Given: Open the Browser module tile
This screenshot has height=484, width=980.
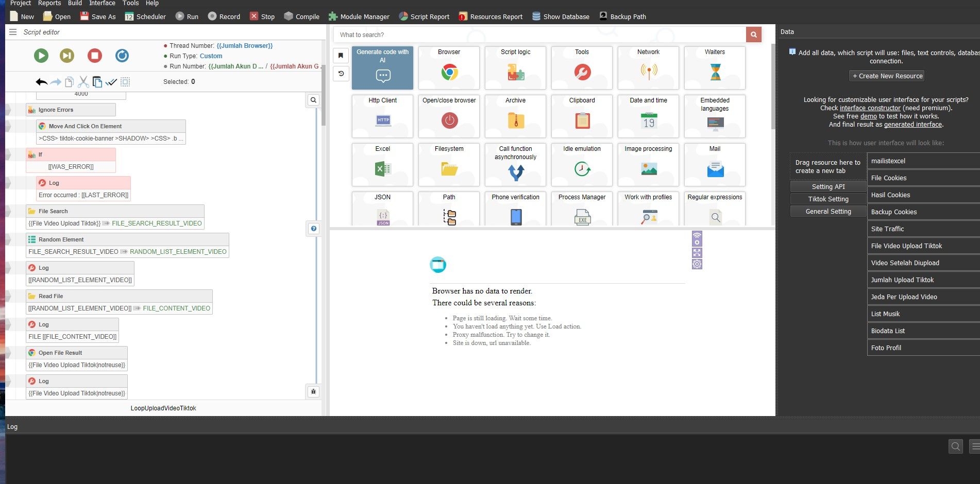Looking at the screenshot, I should coord(449,67).
